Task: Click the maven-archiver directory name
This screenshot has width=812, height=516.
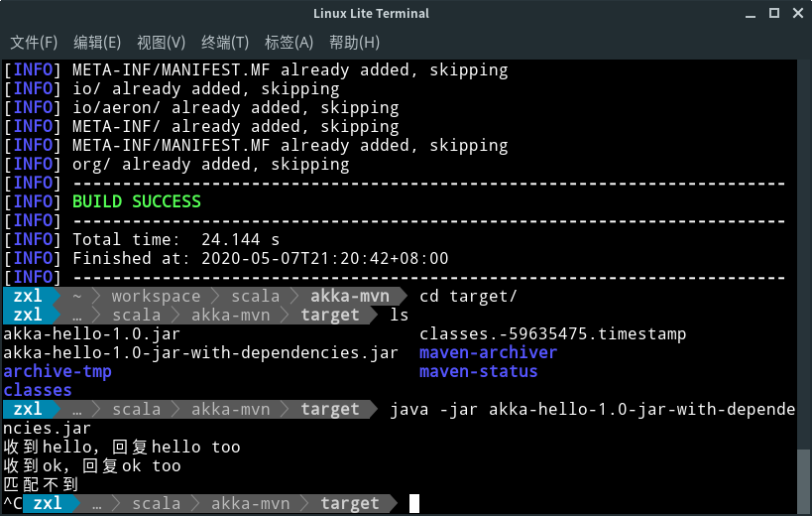Action: point(489,353)
